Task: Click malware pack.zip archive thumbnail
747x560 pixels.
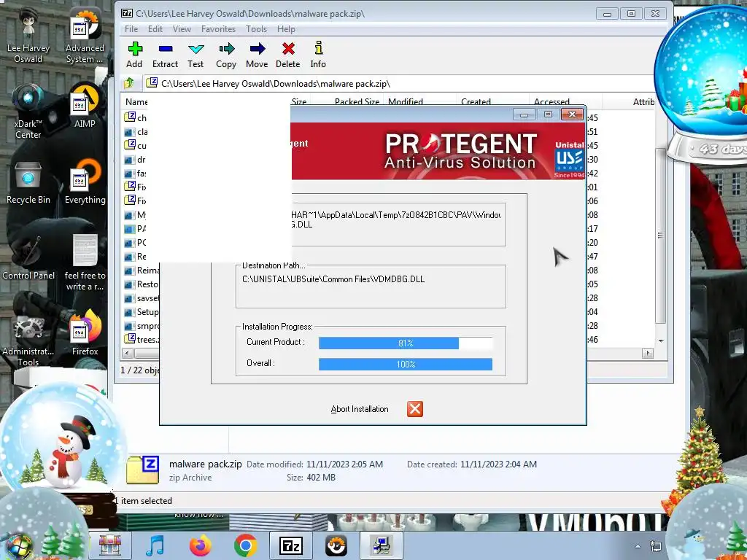Action: pyautogui.click(x=142, y=470)
